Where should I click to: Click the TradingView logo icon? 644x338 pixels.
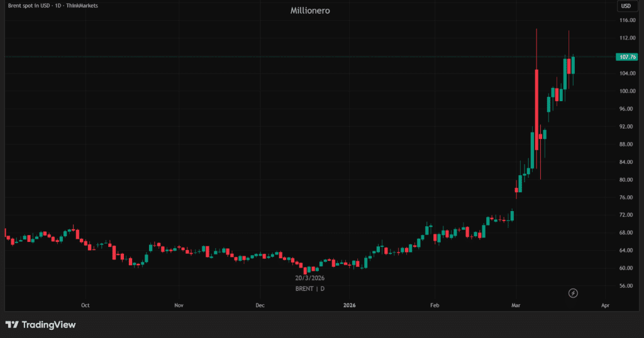tap(11, 325)
